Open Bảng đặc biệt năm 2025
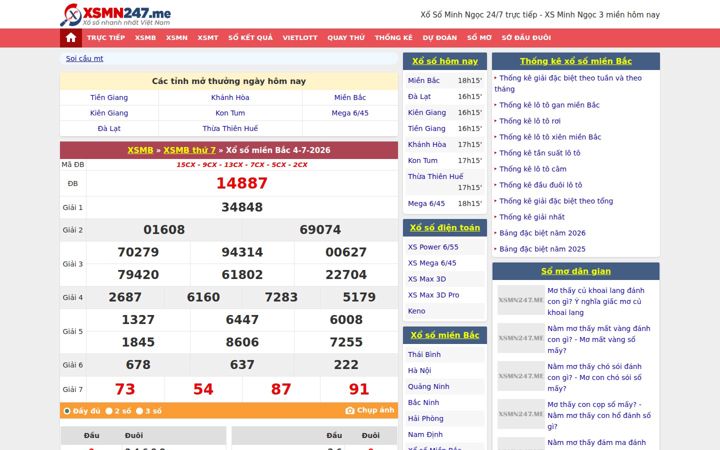 (x=542, y=249)
